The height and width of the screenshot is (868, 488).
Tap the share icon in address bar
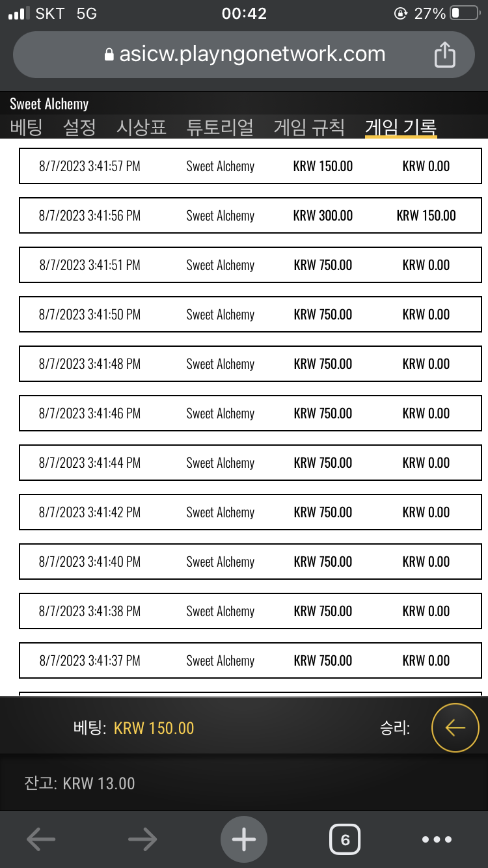(444, 55)
